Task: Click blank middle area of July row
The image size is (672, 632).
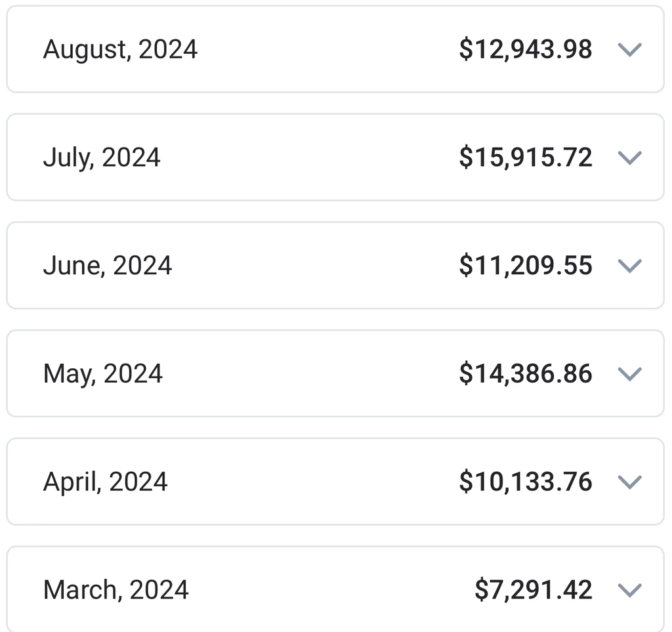Action: click(x=308, y=158)
